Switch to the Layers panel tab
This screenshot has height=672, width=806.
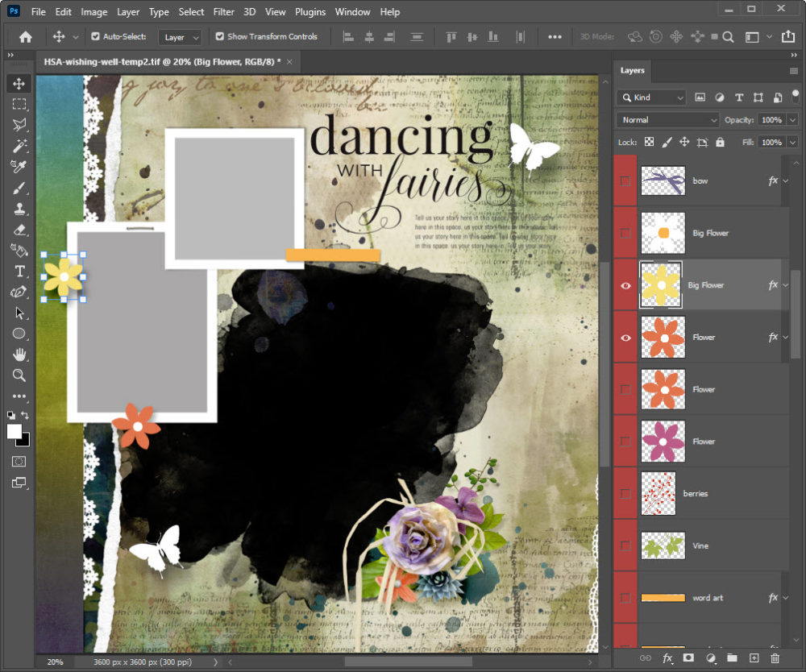(632, 70)
